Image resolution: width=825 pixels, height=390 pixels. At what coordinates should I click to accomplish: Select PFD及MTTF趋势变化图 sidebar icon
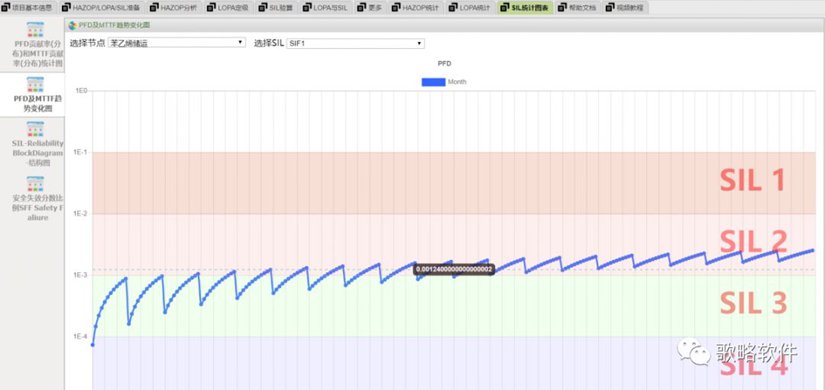click(x=35, y=84)
